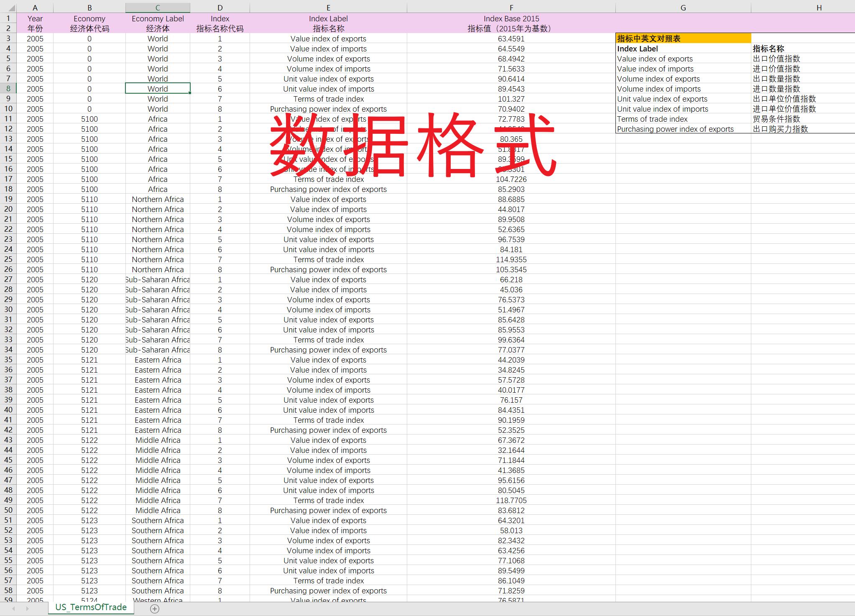
Task: Click the Index Base 2015 header cell
Action: coord(511,18)
